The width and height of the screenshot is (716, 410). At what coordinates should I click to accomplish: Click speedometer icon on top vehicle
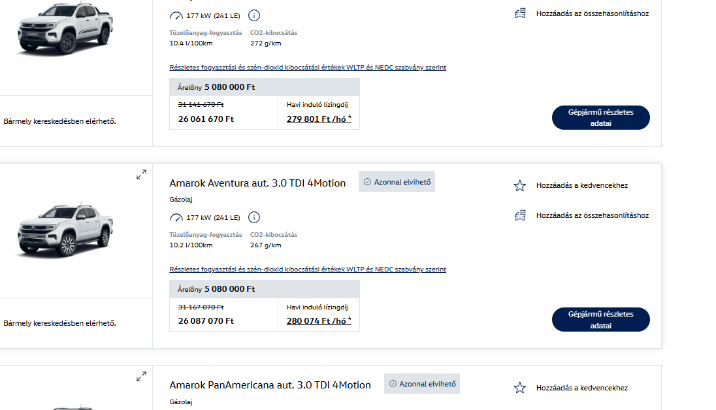pyautogui.click(x=176, y=16)
